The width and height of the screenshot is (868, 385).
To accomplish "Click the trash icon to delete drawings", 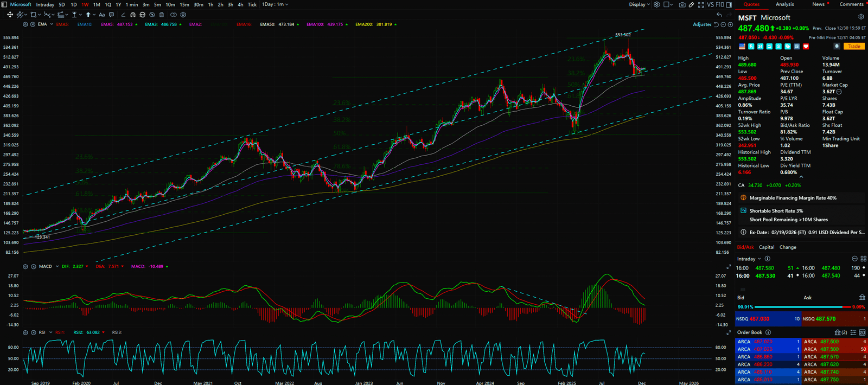I will coord(162,15).
